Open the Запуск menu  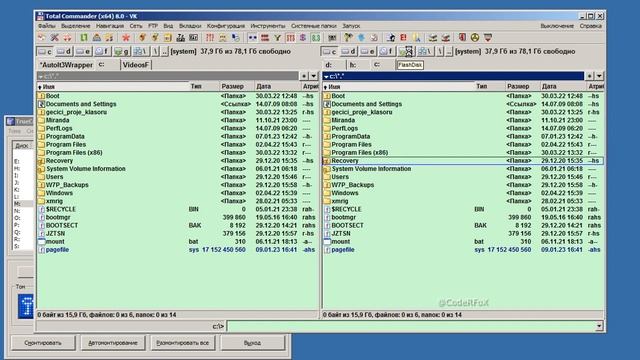point(351,26)
